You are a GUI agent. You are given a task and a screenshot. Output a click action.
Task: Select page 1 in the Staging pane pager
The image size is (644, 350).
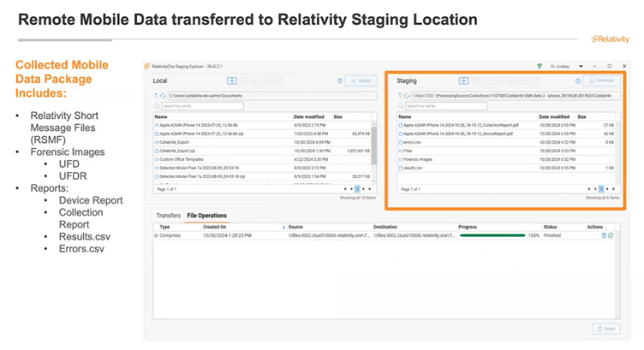click(601, 189)
